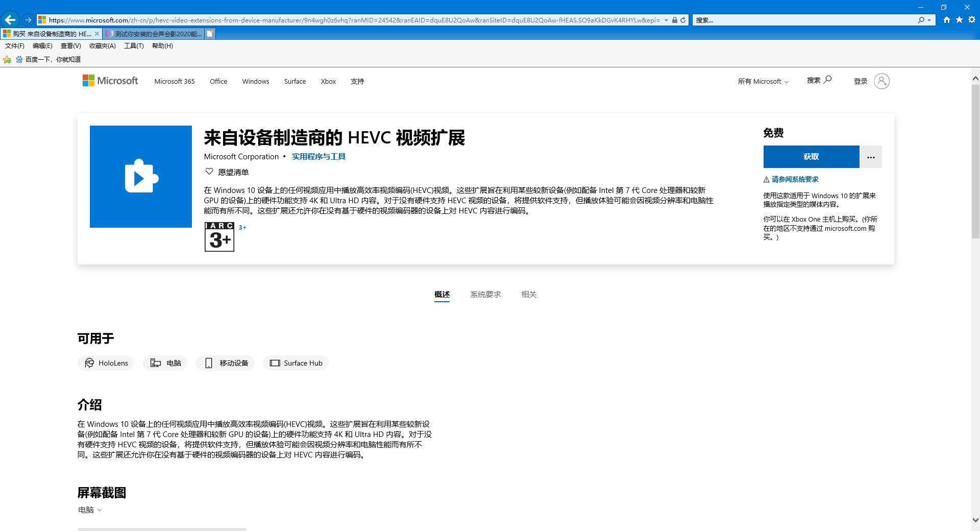Open the address bar history dropdown
This screenshot has width=980, height=531.
click(666, 20)
